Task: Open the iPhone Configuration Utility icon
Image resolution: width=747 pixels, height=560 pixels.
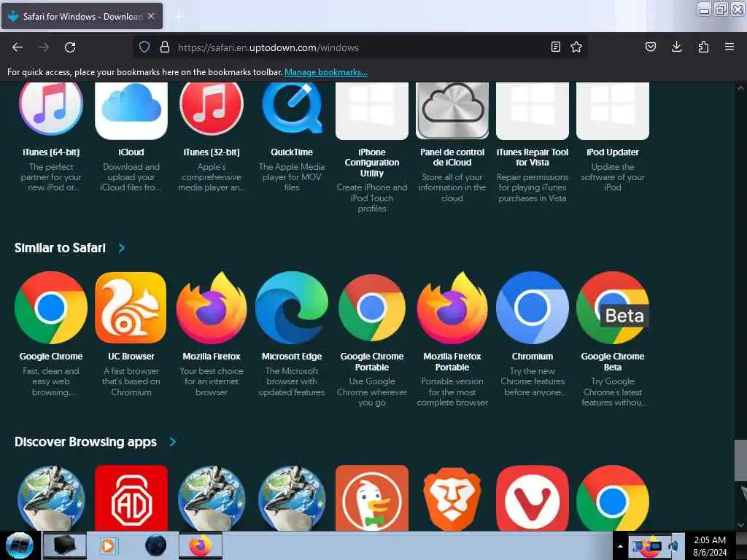Action: coord(372,112)
